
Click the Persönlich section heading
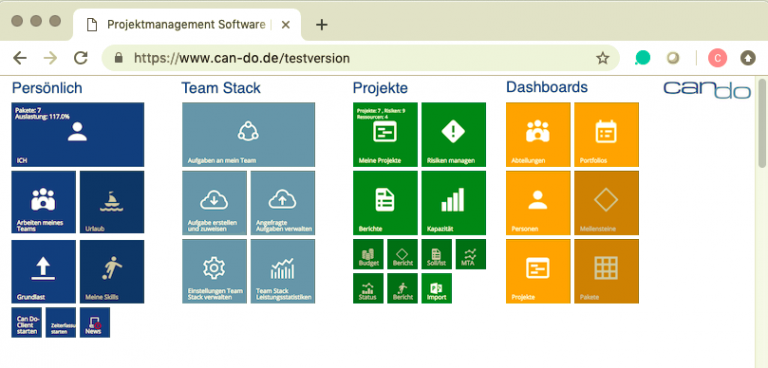point(47,88)
